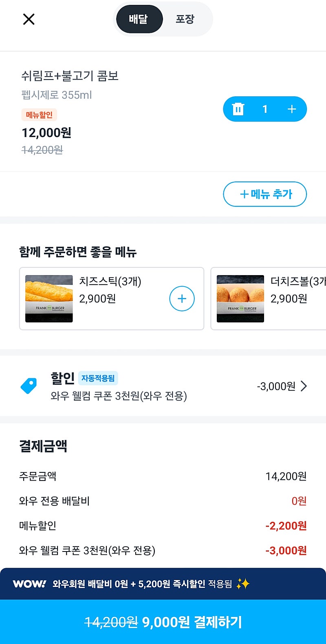
Task: Open the 치즈스틱 product thumbnail
Action: 49,299
